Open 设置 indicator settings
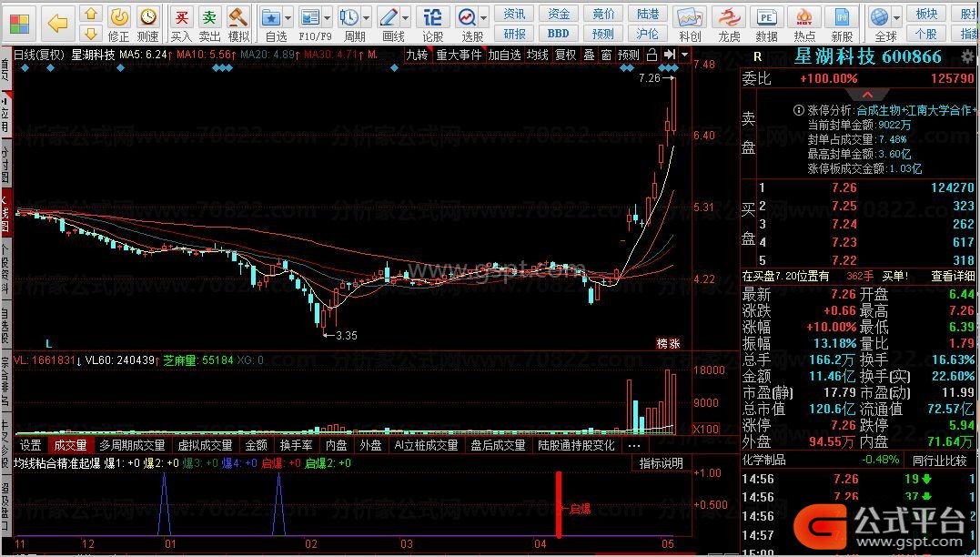 (31, 446)
